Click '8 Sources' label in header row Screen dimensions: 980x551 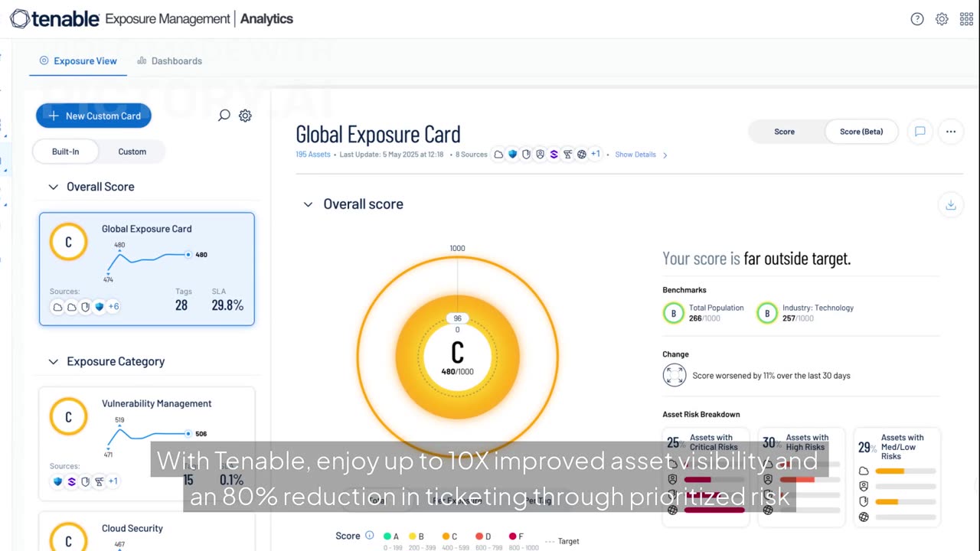tap(471, 155)
